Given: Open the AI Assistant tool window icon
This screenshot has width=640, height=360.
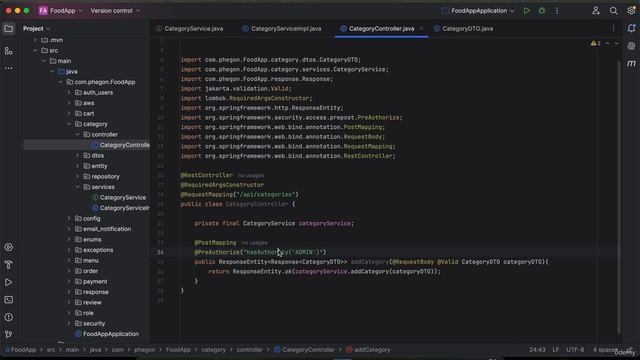Looking at the screenshot, I should click(631, 46).
